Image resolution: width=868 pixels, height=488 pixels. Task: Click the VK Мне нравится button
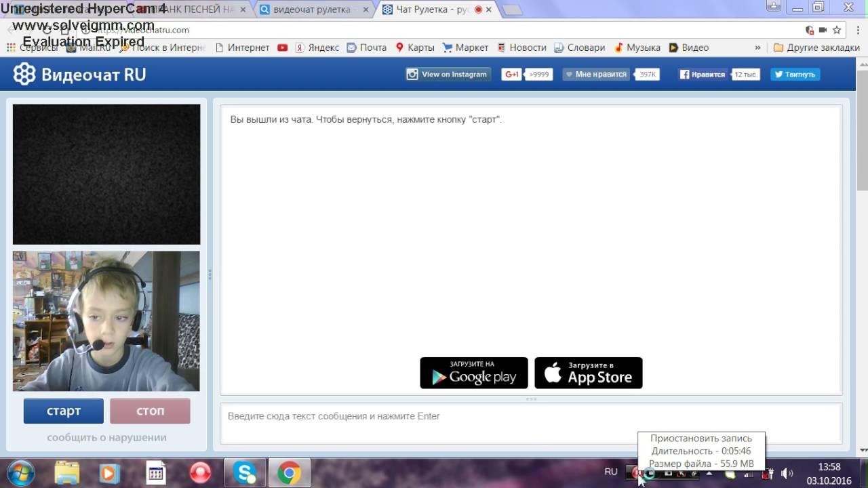pos(595,75)
